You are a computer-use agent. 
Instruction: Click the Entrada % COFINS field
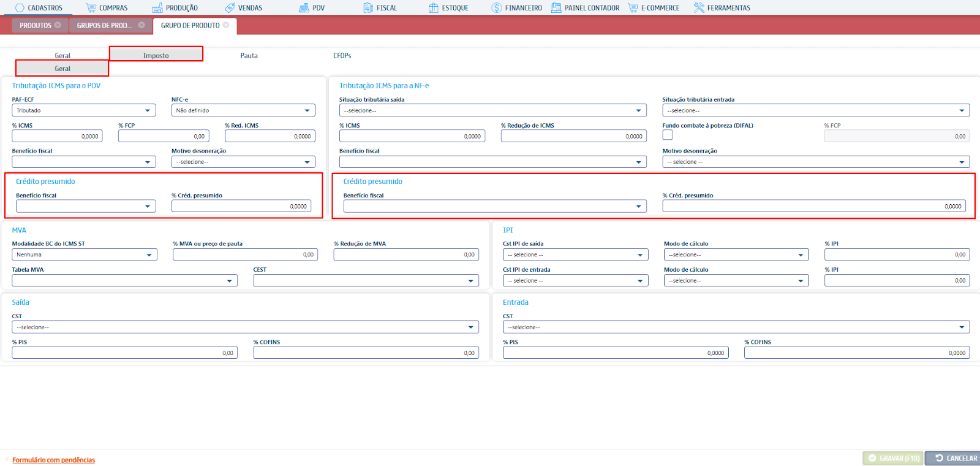pyautogui.click(x=857, y=353)
